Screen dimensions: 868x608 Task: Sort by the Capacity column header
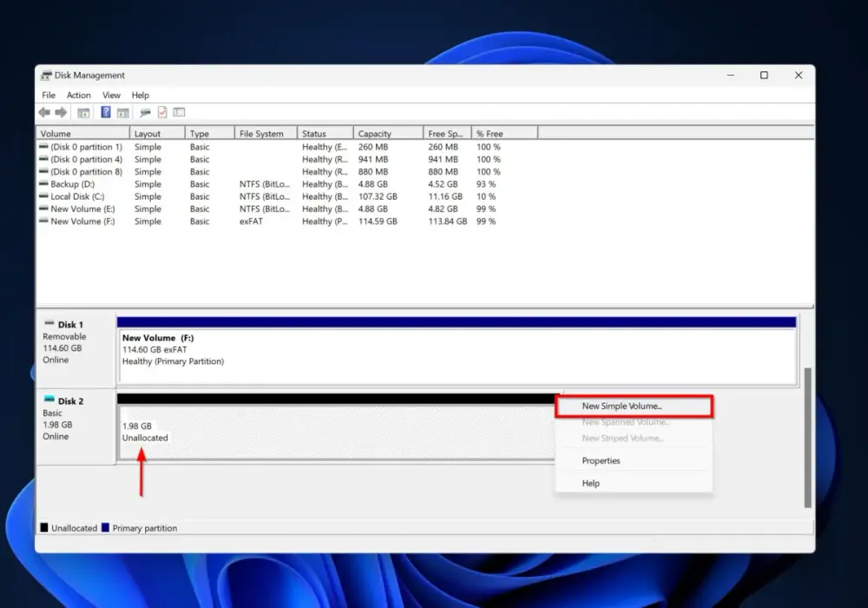pos(389,134)
